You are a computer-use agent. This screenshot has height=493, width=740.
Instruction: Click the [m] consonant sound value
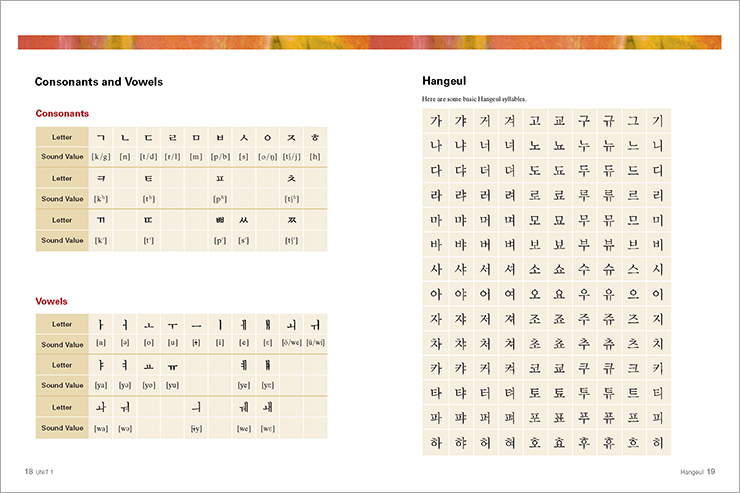(196, 157)
